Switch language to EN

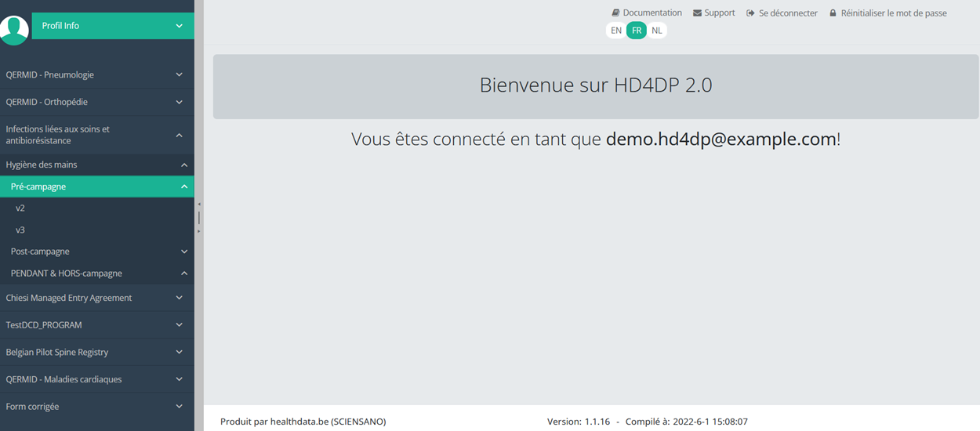pyautogui.click(x=616, y=31)
